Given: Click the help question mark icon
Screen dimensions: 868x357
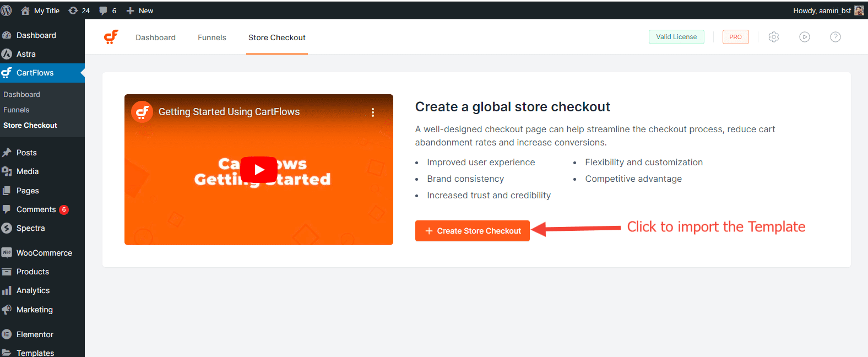Looking at the screenshot, I should 836,37.
